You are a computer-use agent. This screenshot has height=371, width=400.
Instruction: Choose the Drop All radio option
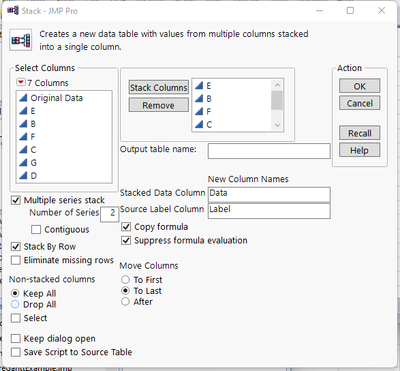click(15, 304)
